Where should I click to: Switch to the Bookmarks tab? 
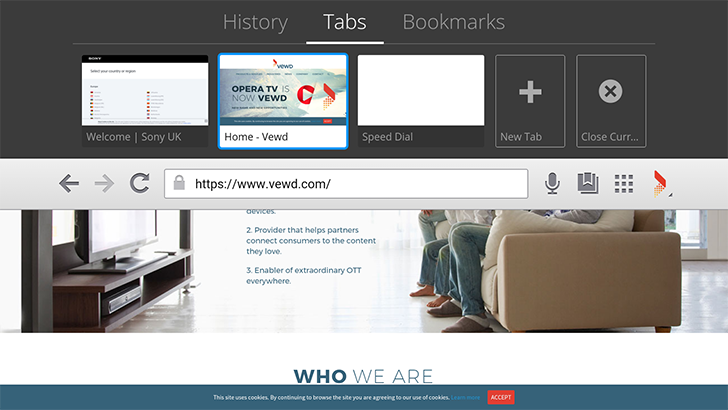454,22
